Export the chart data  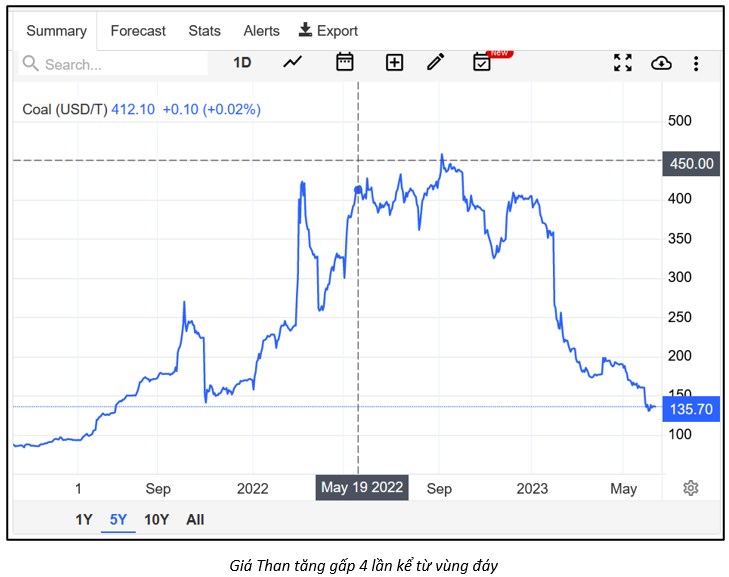328,31
